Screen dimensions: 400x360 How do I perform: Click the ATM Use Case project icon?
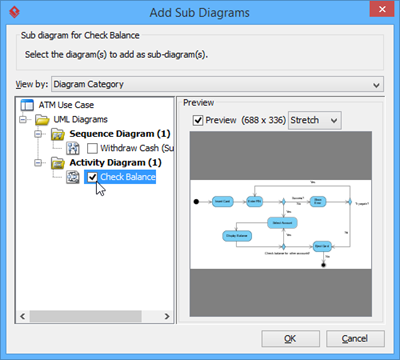coord(27,105)
